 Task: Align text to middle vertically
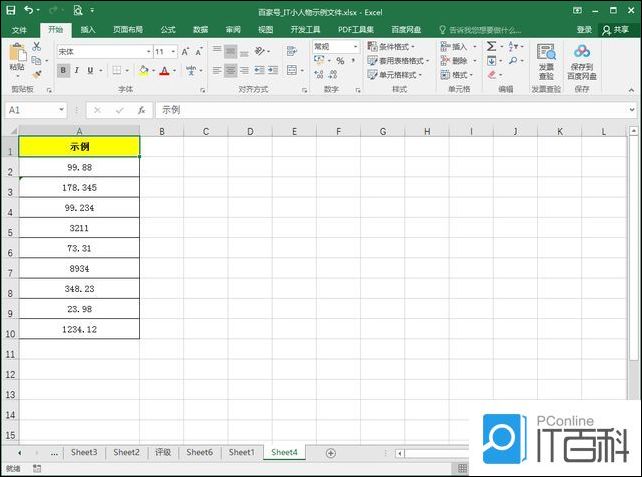click(231, 51)
